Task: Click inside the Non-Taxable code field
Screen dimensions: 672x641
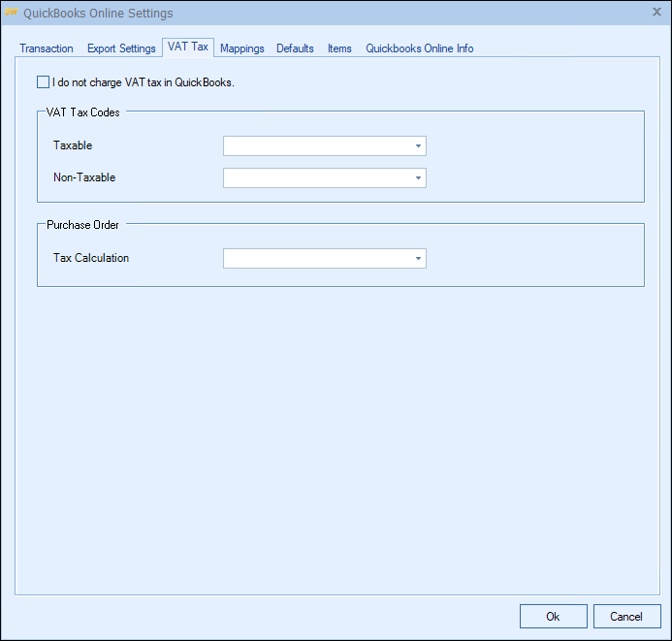Action: (316, 178)
